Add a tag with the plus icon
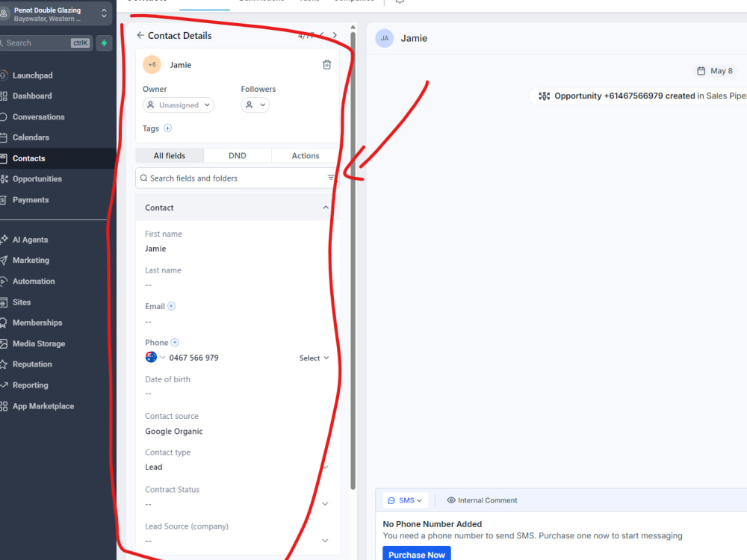Screen dimensions: 747x560 coord(167,128)
